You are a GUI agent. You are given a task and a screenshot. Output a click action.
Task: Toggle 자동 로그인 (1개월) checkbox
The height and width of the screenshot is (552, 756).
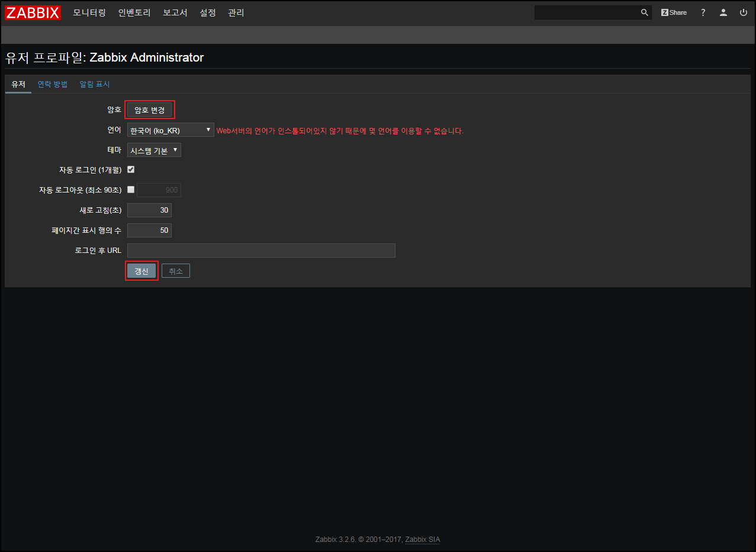pyautogui.click(x=131, y=169)
